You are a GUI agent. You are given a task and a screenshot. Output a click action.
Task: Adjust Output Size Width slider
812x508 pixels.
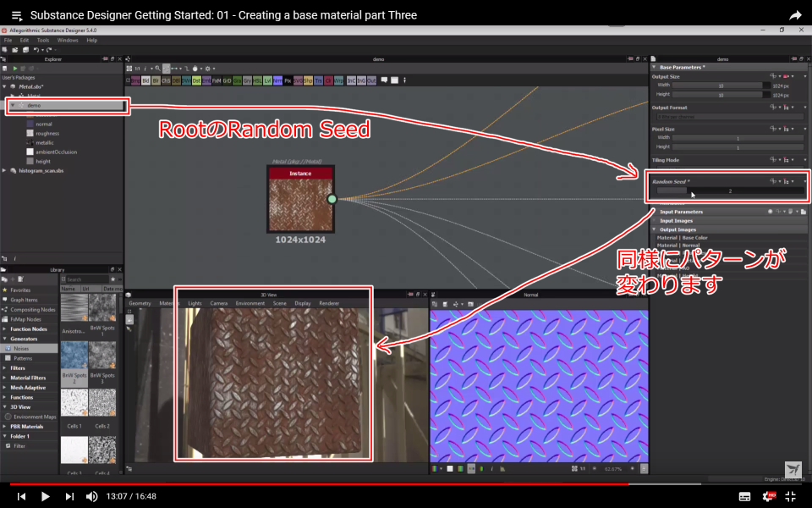pos(721,86)
